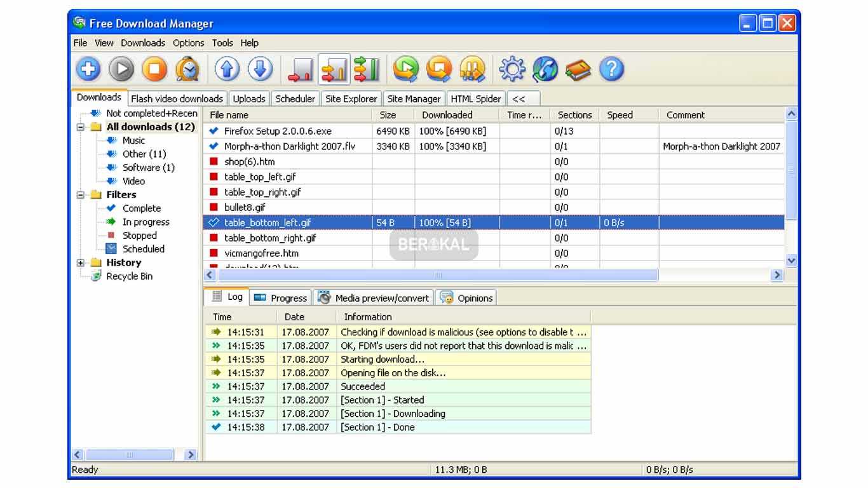Click the Move down arrow icon
The width and height of the screenshot is (868, 488).
point(260,69)
